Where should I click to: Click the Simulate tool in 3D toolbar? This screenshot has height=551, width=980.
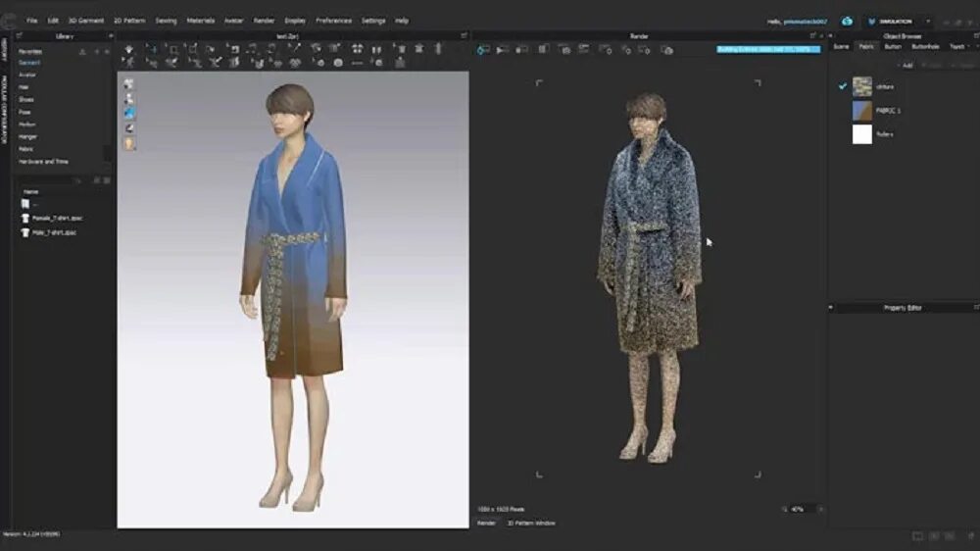point(128,49)
